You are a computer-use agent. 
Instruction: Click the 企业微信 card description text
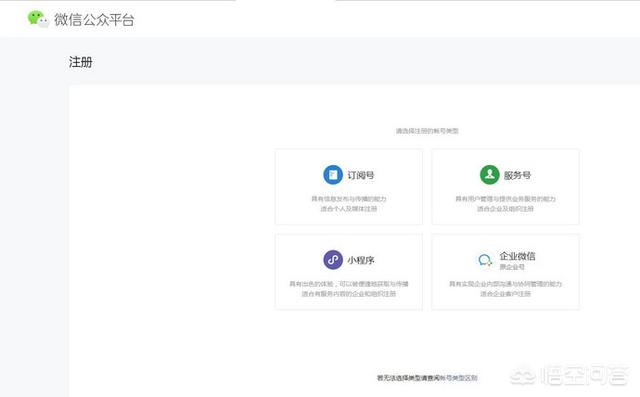coord(505,288)
